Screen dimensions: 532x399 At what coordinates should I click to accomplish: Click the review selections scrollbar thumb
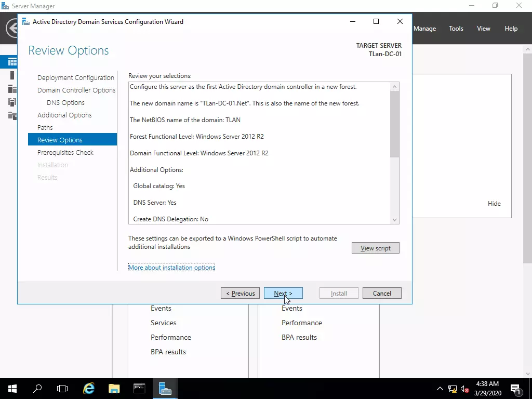[394, 125]
